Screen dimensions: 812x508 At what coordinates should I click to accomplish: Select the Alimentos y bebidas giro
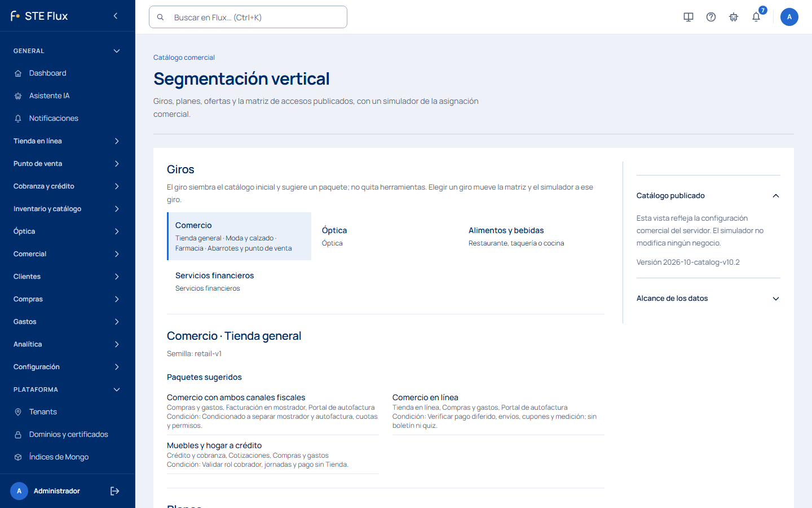(x=531, y=237)
